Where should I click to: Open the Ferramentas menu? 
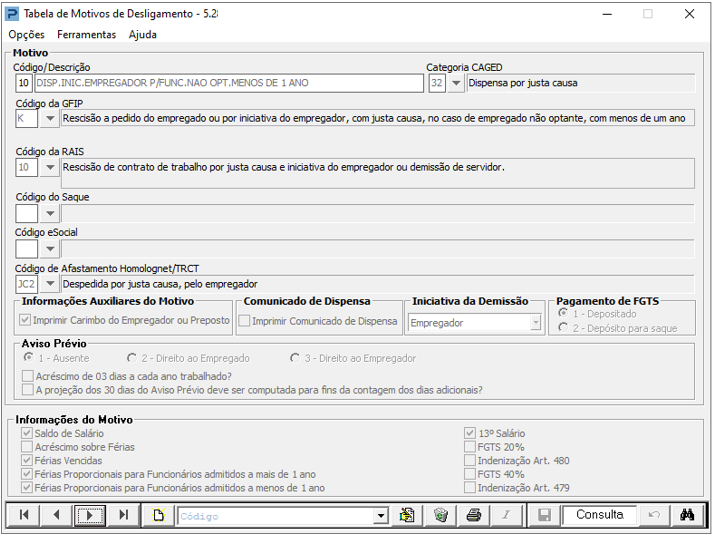click(86, 35)
